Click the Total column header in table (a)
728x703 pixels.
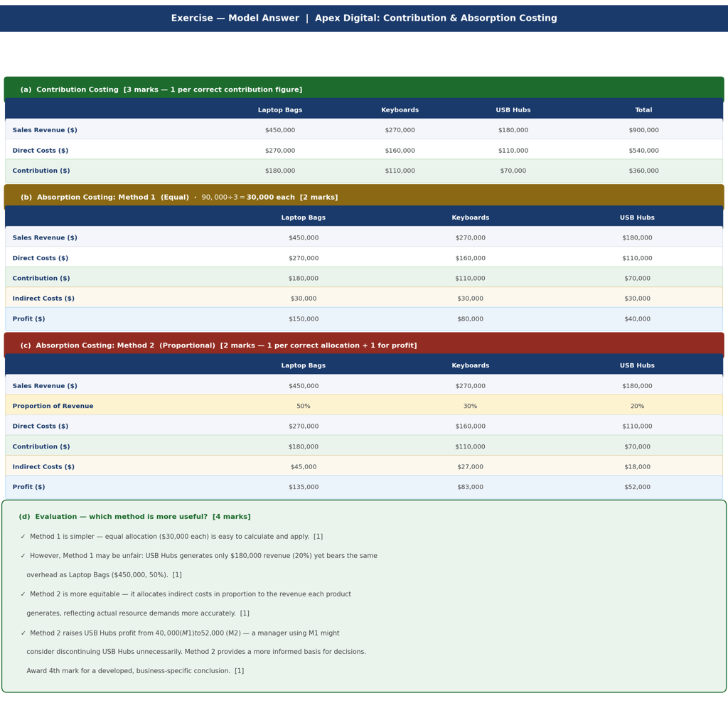tap(643, 110)
